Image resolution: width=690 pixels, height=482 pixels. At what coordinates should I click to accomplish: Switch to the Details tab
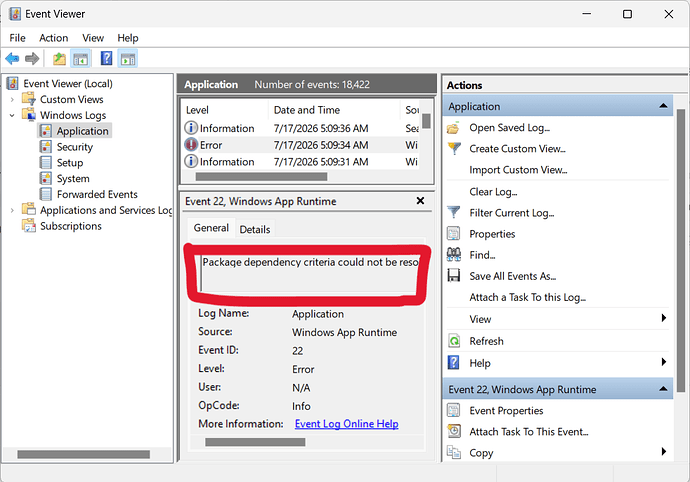(255, 229)
